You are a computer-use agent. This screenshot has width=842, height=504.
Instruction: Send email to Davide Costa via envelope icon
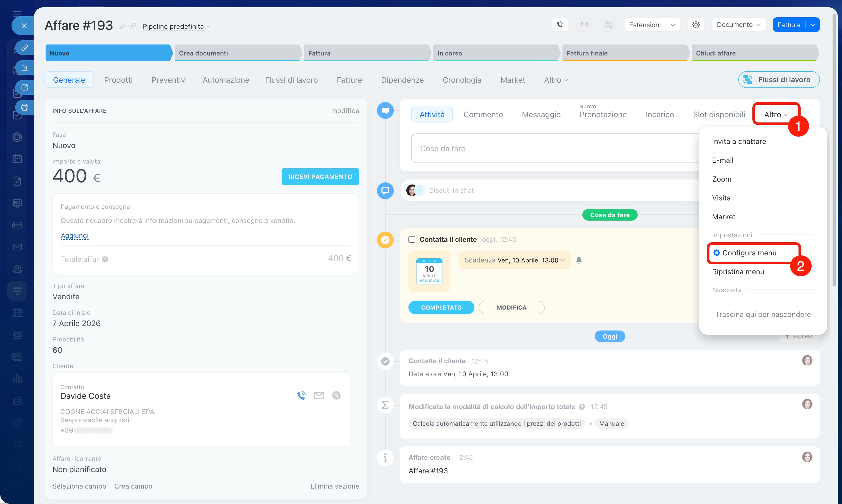319,395
